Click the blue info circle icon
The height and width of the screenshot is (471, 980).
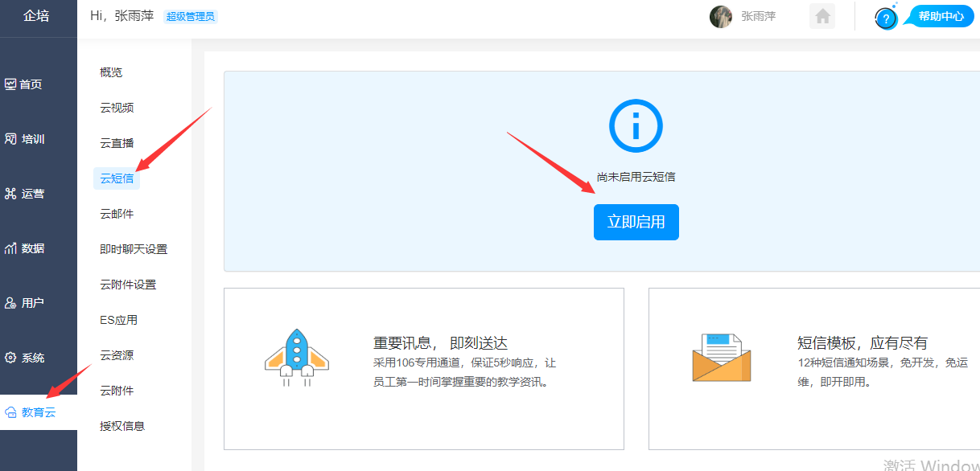pos(636,126)
